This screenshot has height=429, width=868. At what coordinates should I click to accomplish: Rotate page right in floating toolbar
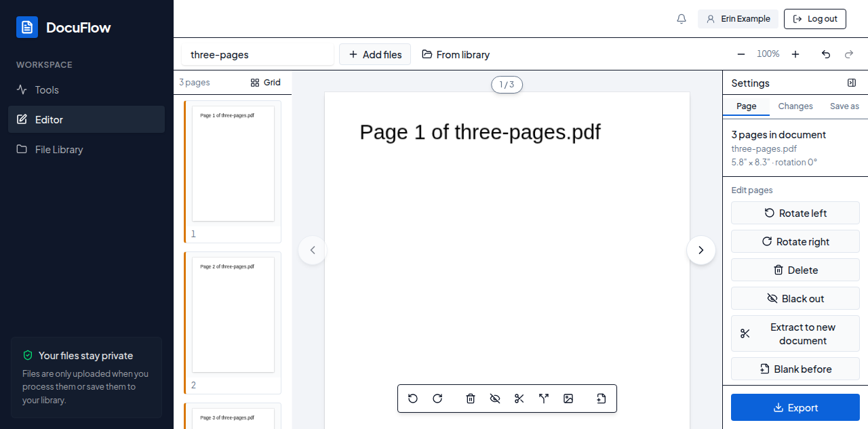click(x=437, y=399)
